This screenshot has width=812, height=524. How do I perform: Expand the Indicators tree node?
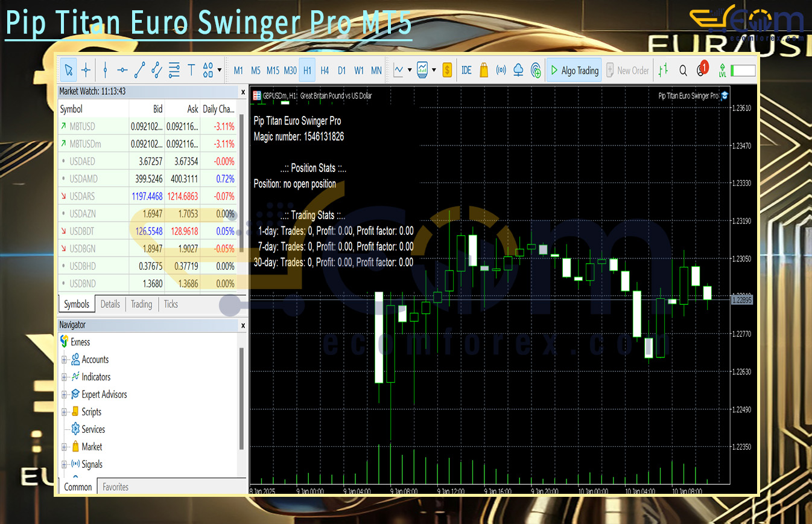tap(65, 377)
